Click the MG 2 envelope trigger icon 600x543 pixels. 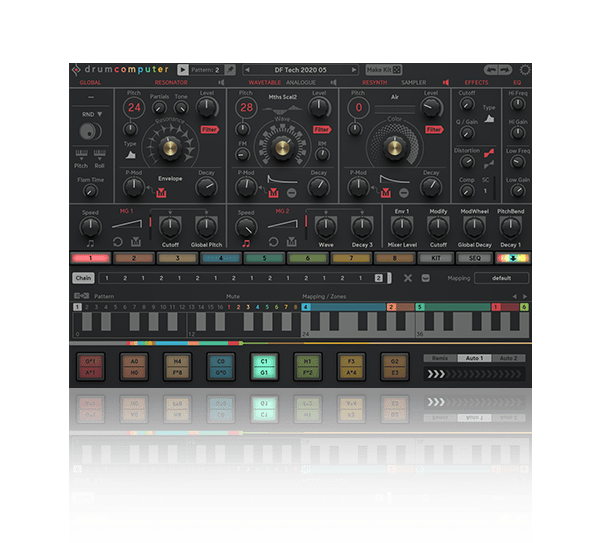(292, 242)
